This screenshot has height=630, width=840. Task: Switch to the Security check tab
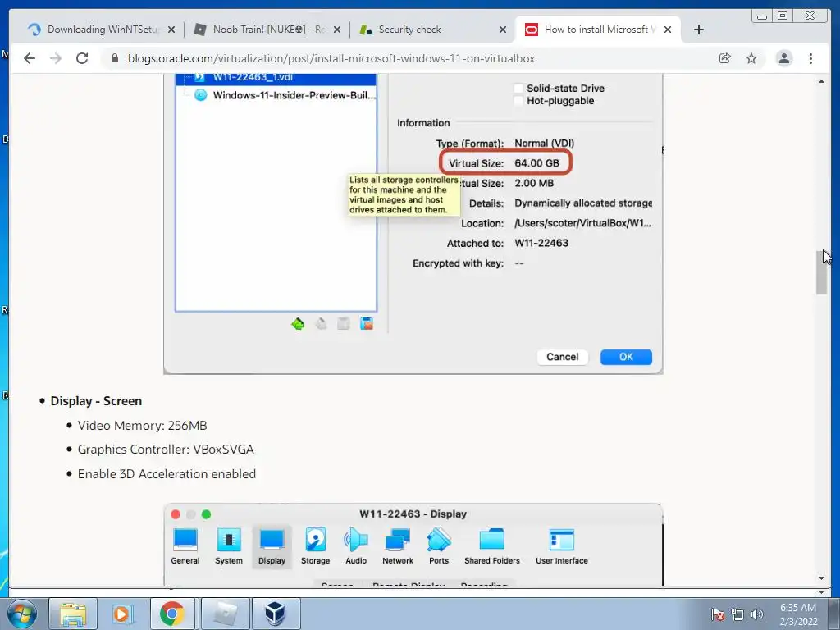(431, 30)
